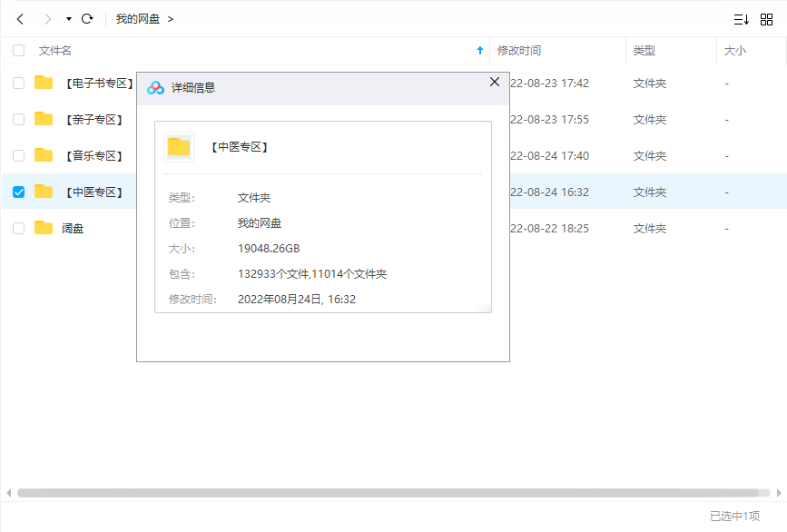Close the 详细信息 dialog
Image resolution: width=787 pixels, height=532 pixels.
point(495,82)
